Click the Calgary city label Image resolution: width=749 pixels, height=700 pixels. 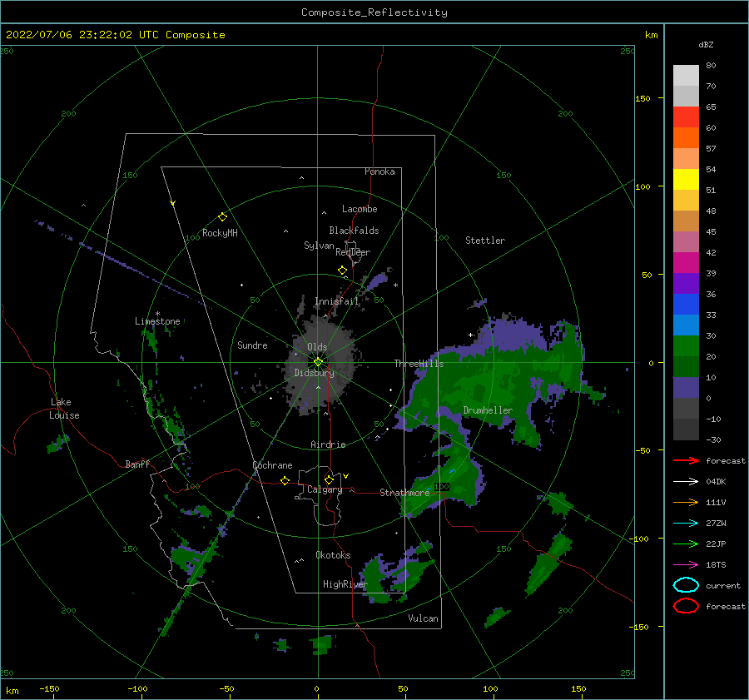click(325, 489)
